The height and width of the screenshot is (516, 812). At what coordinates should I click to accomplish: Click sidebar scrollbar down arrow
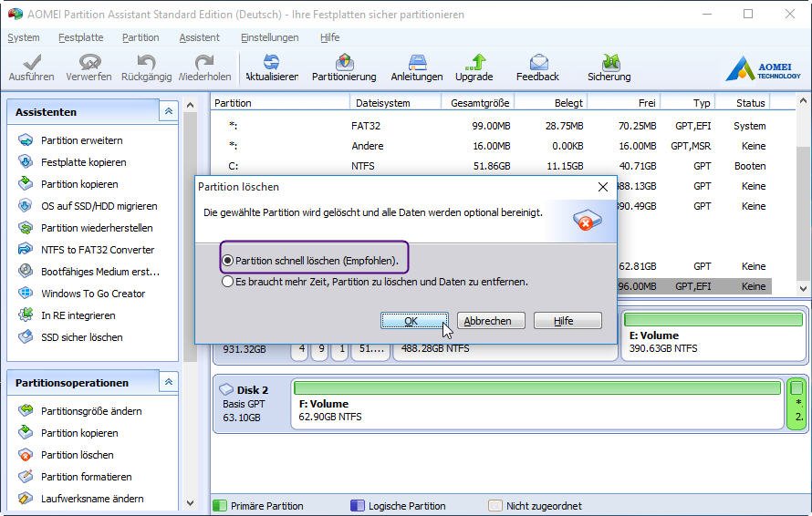(x=190, y=502)
